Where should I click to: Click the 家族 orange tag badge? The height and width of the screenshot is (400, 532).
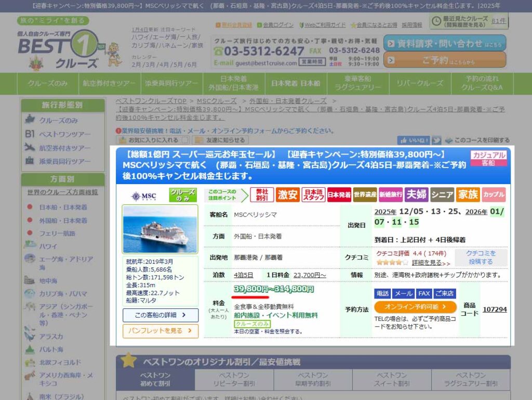point(468,195)
